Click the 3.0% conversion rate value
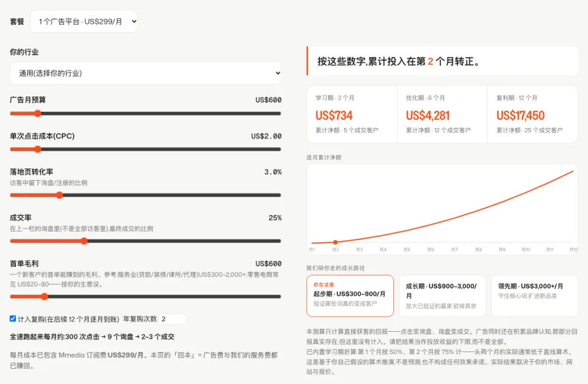The image size is (588, 384). coord(273,172)
